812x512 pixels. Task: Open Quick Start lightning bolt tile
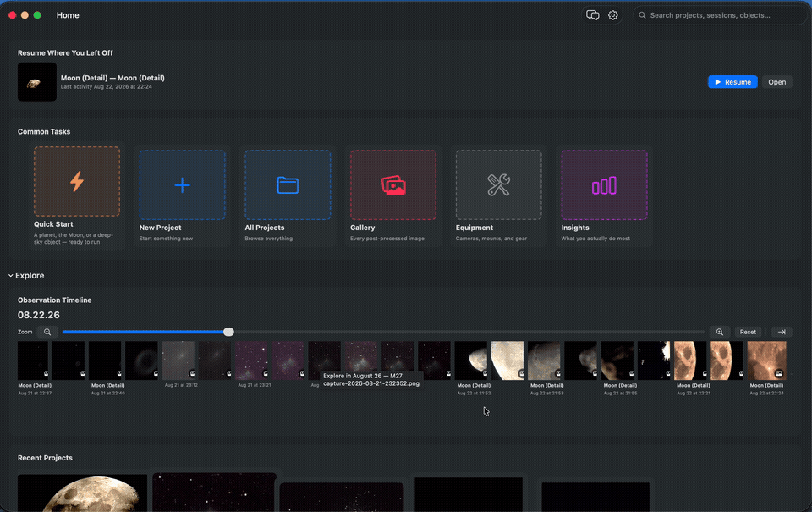[x=77, y=181]
